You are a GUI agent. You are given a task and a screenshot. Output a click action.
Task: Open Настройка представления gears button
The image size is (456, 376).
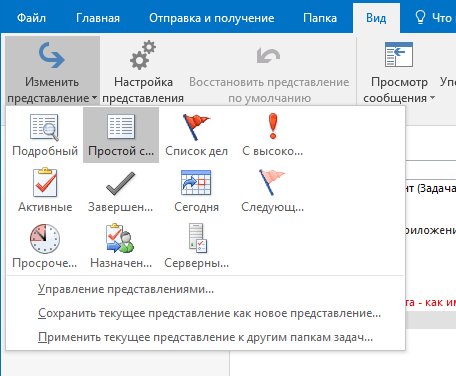[x=143, y=71]
